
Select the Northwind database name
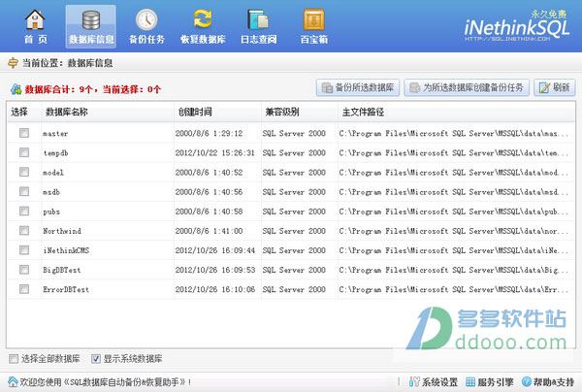tap(62, 231)
